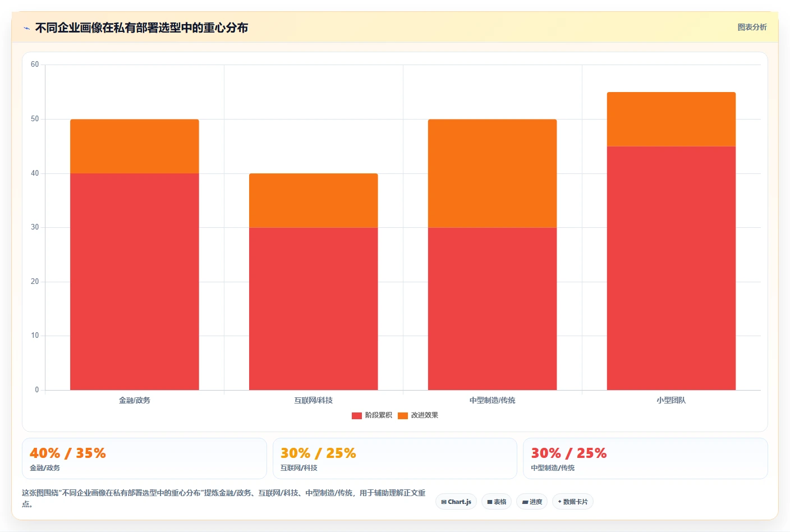Click the red 阶段累积 legend swatch
The height and width of the screenshot is (532, 790).
[x=357, y=416]
